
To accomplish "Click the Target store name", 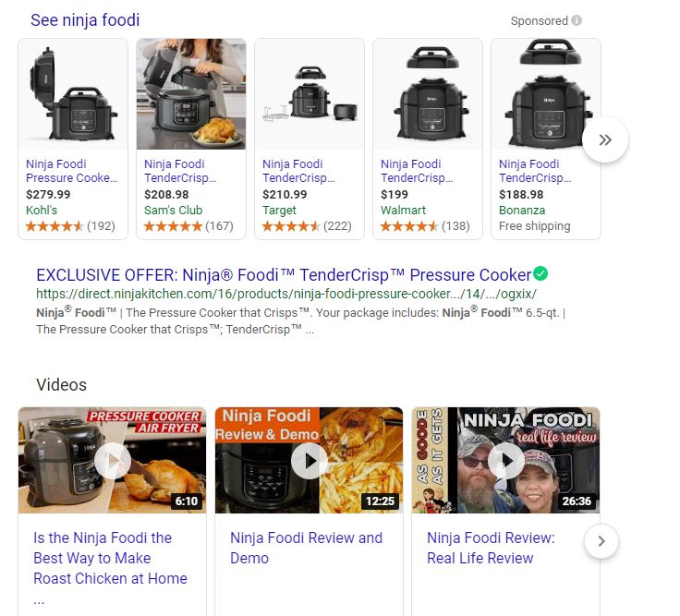I will coord(279,211).
